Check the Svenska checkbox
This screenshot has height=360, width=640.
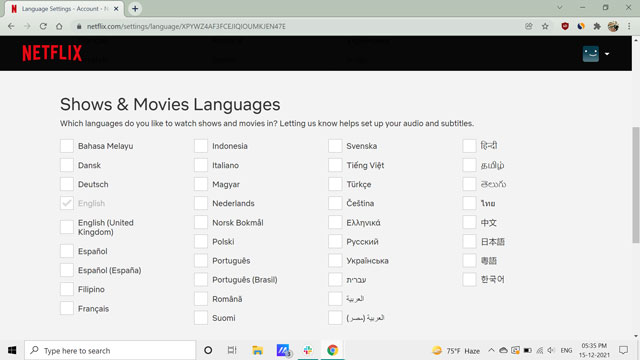[x=335, y=146]
